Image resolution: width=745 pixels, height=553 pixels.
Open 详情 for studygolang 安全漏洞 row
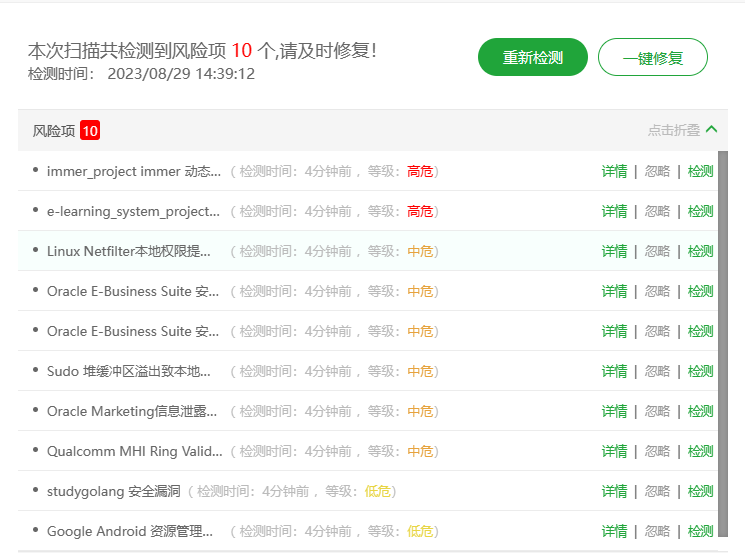pos(614,491)
